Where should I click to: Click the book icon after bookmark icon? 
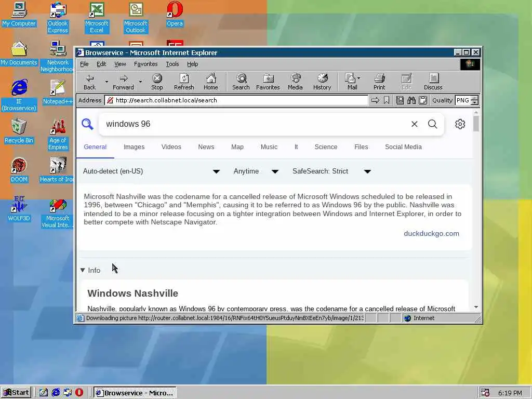pos(400,100)
